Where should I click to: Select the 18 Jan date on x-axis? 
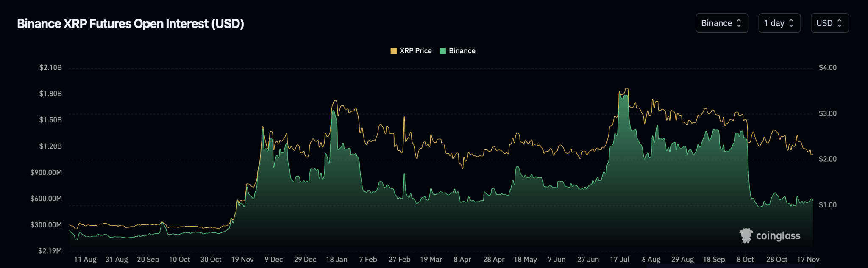[x=337, y=259]
